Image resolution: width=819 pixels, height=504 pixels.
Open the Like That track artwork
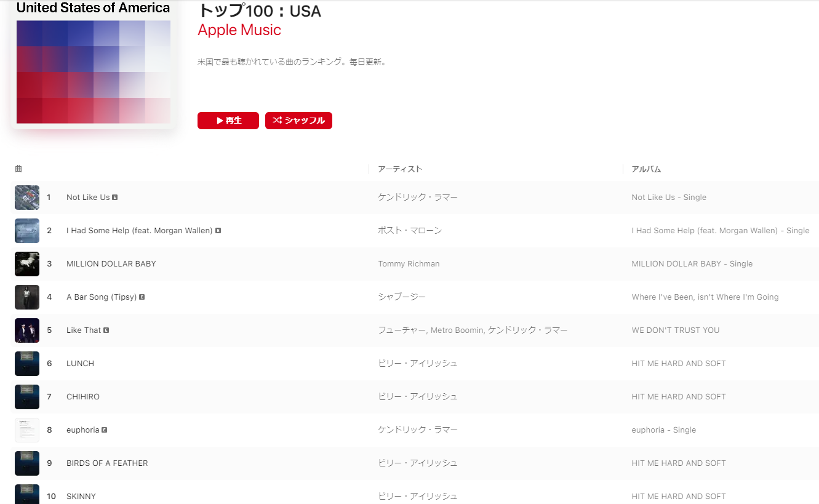click(x=27, y=330)
